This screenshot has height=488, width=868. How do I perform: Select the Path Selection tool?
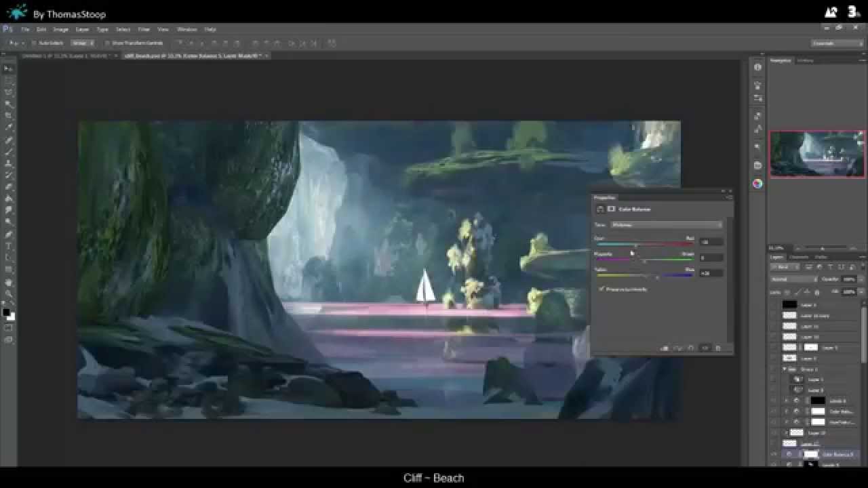point(8,258)
